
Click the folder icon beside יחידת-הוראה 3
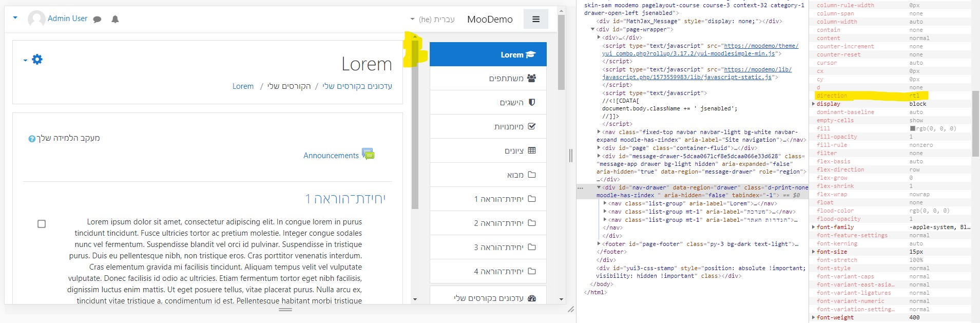532,247
